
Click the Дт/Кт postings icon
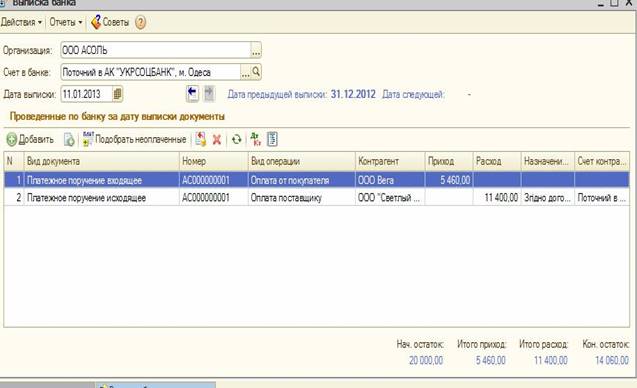256,139
